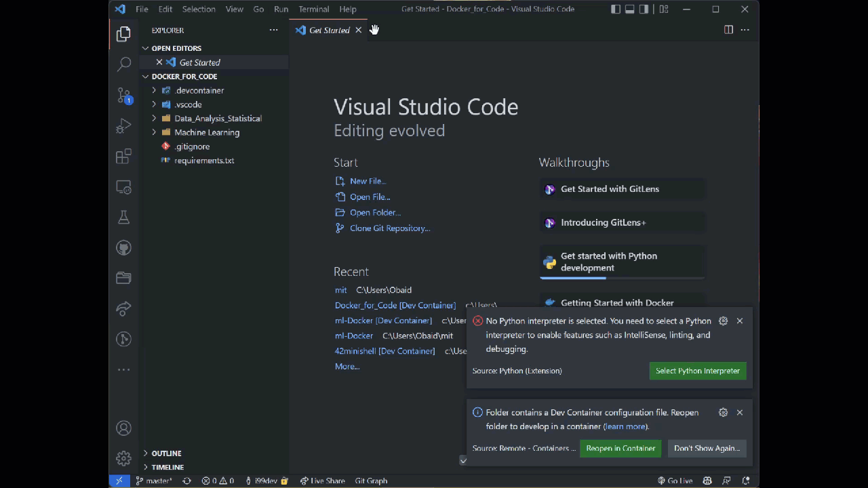Select the Get Started editor tab
Viewport: 868px width, 488px height.
[x=330, y=30]
